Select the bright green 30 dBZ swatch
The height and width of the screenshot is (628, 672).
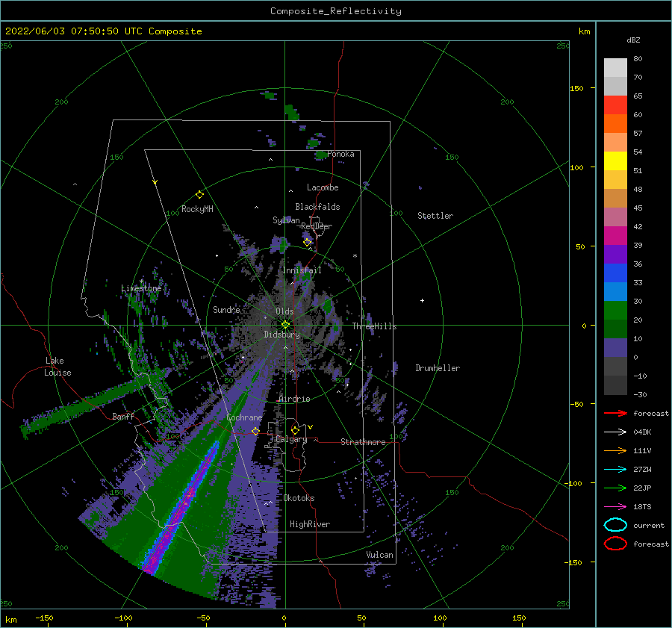615,311
